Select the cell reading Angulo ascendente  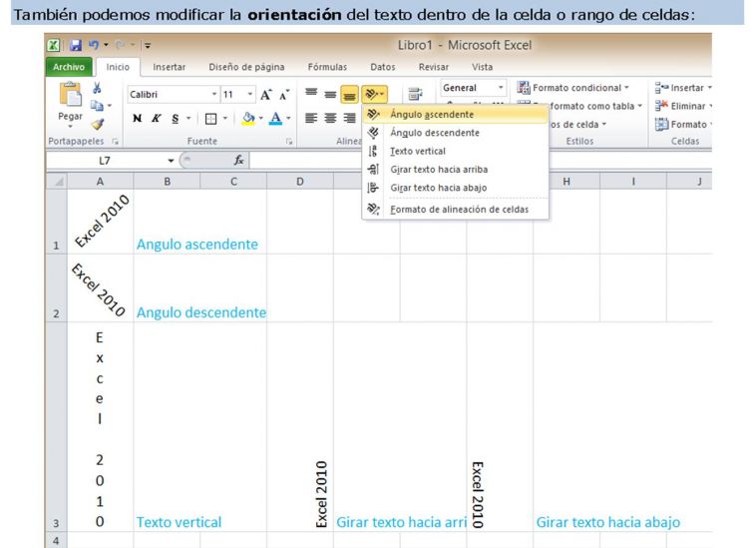[167, 222]
